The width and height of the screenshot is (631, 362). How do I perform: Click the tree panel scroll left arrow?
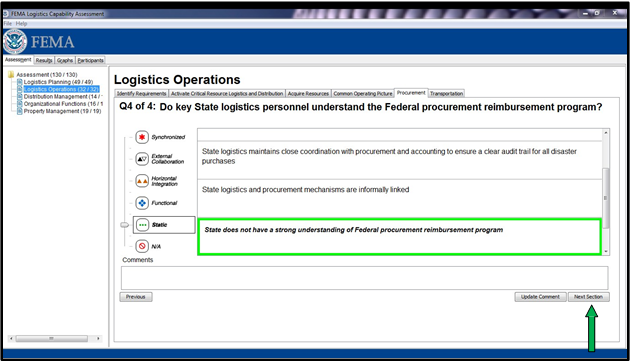click(x=11, y=339)
